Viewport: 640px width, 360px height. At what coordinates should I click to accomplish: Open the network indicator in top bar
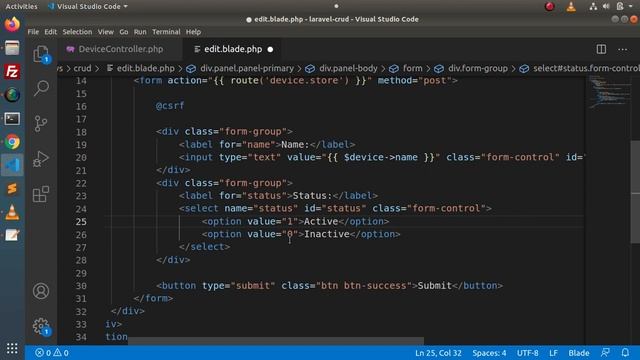593,7
